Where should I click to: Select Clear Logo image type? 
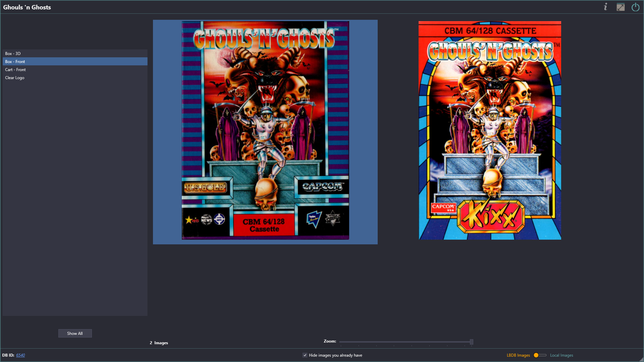tap(75, 78)
